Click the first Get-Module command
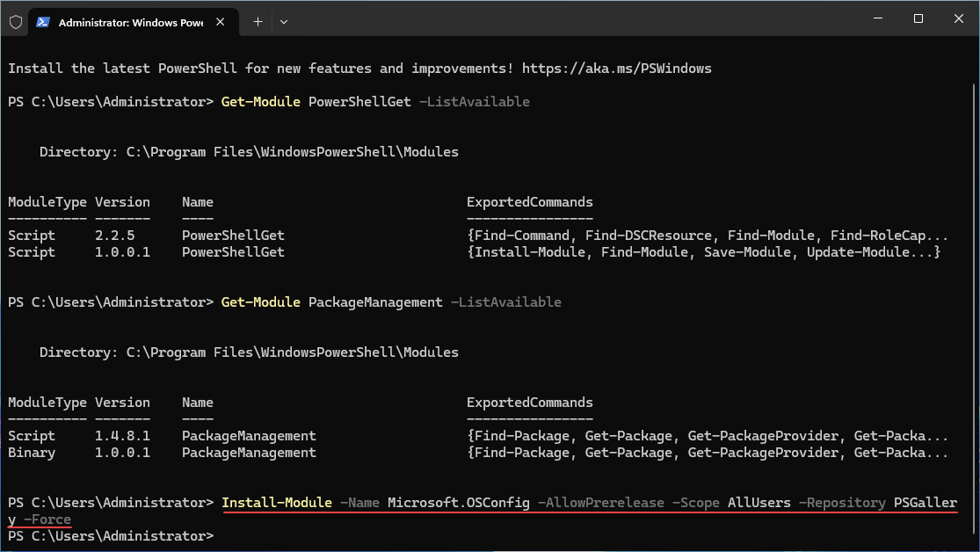Viewport: 980px width, 552px height. pos(261,102)
